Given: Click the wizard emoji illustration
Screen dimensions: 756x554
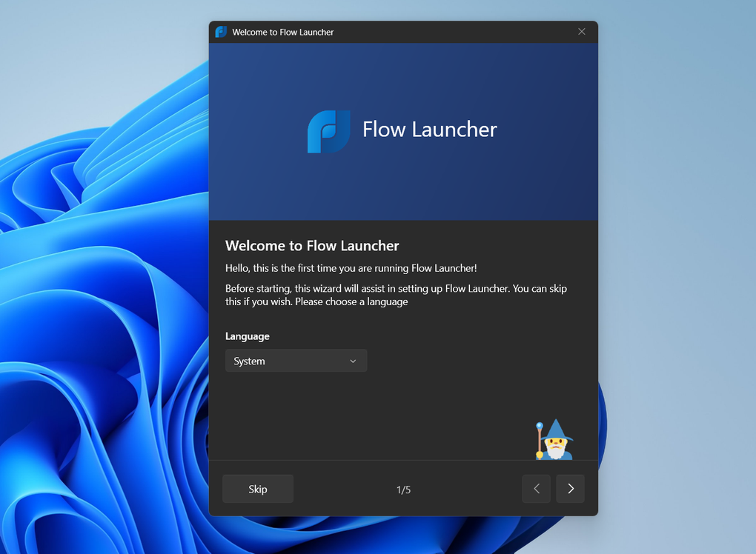Looking at the screenshot, I should click(554, 439).
